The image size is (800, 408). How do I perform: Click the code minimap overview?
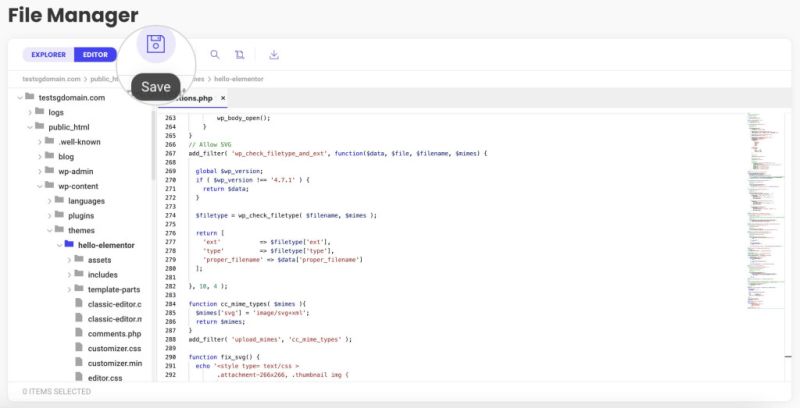(765, 211)
